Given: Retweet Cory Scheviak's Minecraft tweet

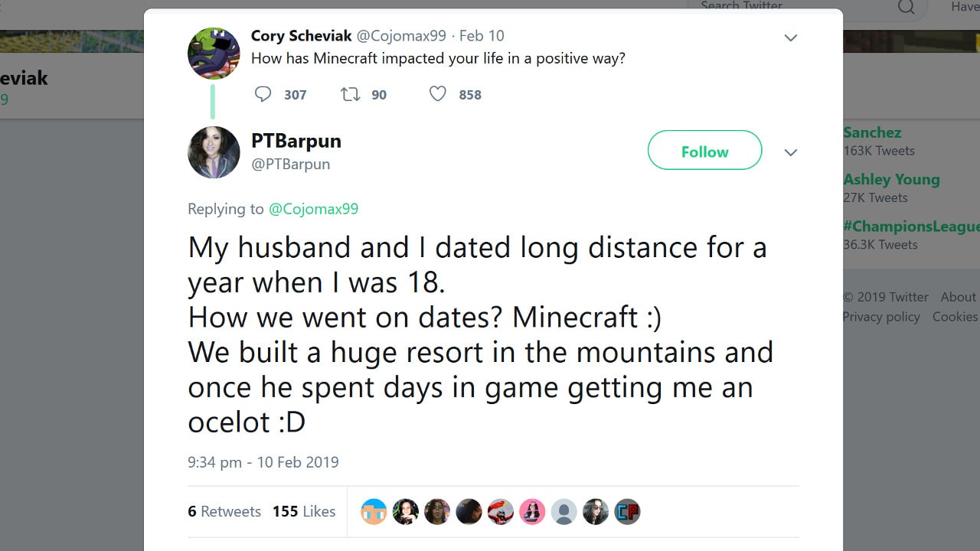Looking at the screenshot, I should click(350, 94).
